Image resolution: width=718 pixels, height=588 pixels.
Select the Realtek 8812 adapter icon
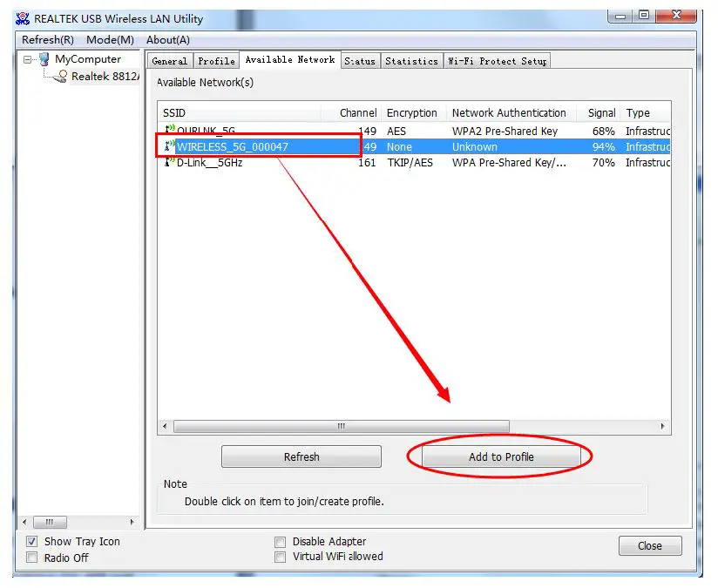click(x=60, y=77)
